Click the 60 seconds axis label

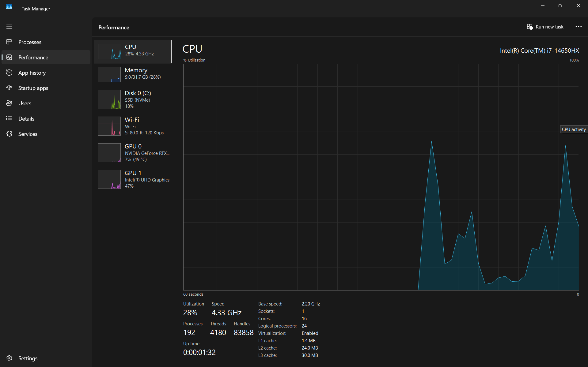coord(193,294)
